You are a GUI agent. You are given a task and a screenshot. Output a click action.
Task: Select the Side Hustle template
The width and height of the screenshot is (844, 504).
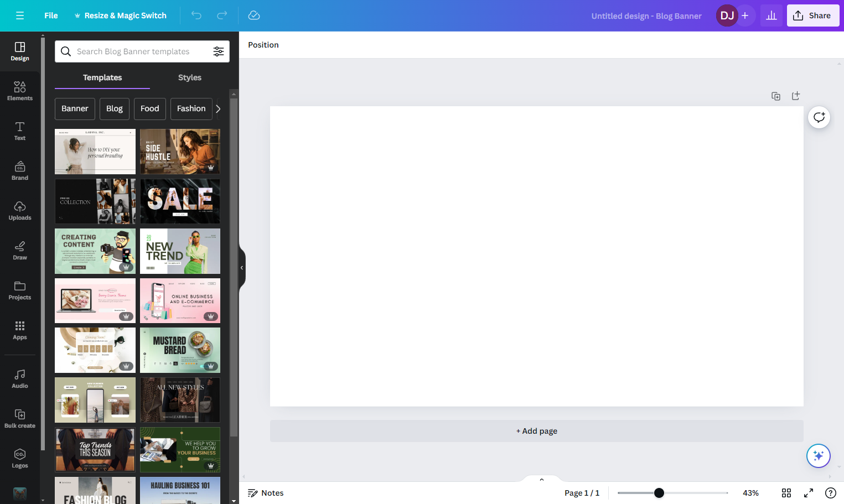180,152
